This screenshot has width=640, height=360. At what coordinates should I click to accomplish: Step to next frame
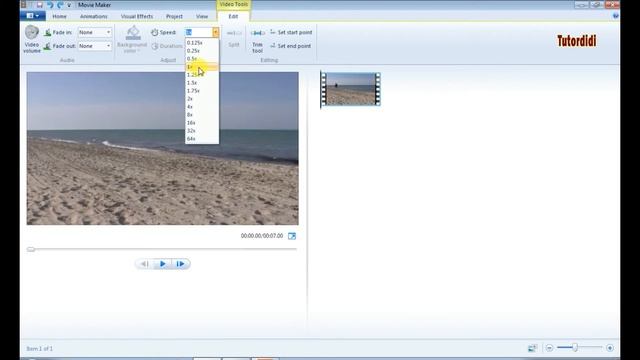tap(180, 264)
